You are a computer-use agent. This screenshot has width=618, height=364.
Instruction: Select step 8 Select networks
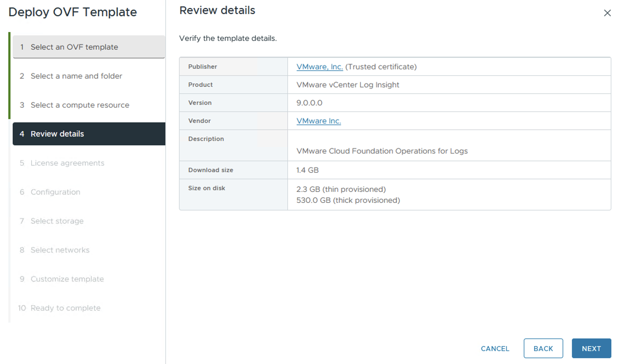point(60,250)
